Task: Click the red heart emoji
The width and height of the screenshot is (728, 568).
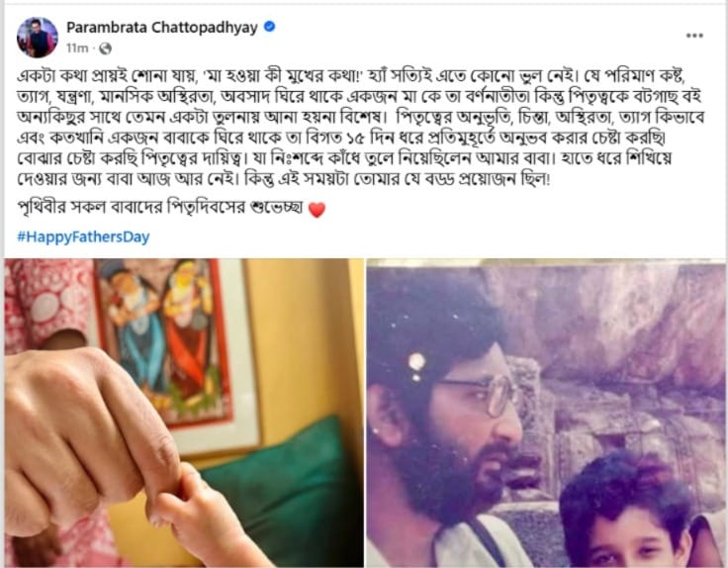Action: point(317,210)
